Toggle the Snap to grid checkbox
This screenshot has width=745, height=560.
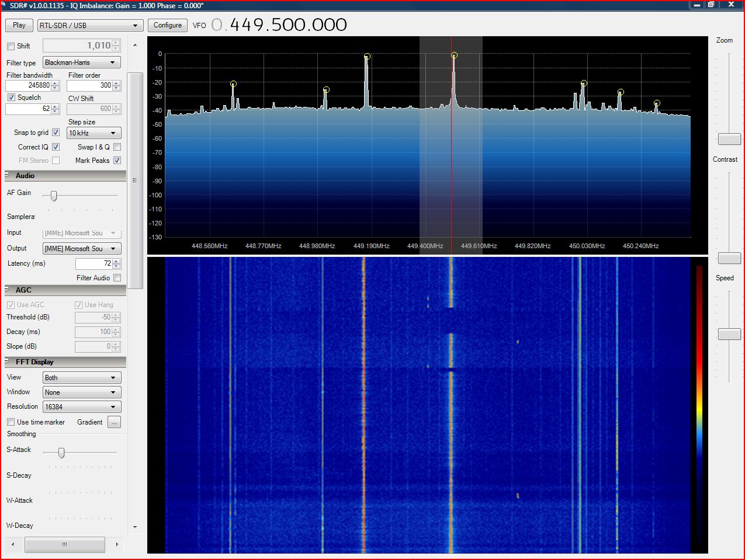56,133
